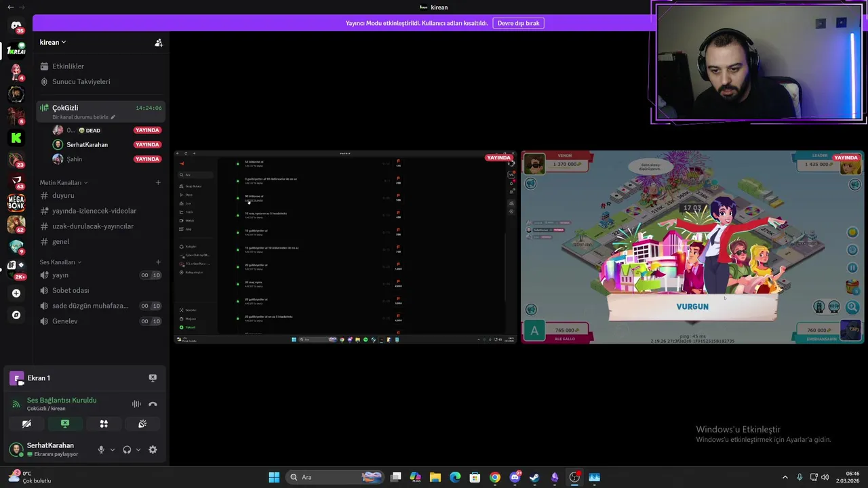Click the Windows taskbar search box
The width and height of the screenshot is (868, 488).
(x=336, y=477)
